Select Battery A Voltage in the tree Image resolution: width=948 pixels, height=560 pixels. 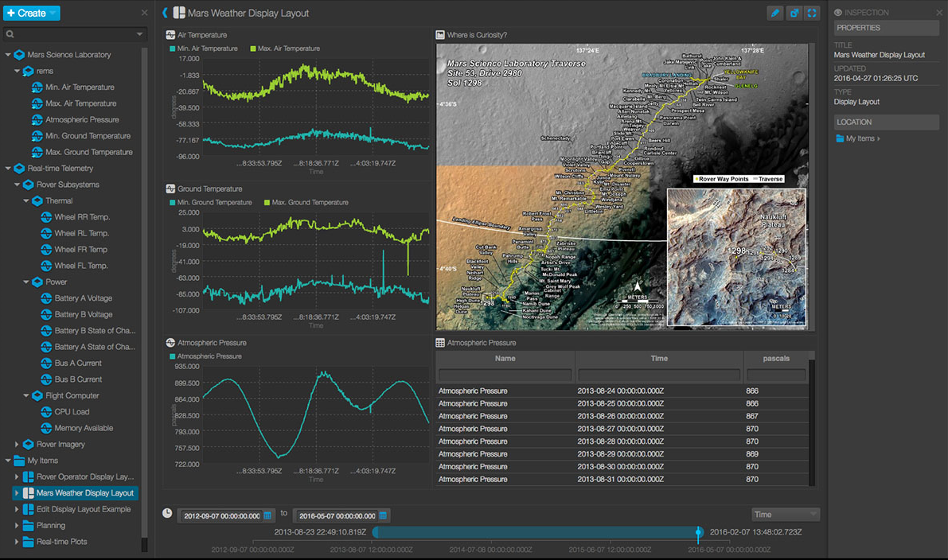click(x=83, y=298)
